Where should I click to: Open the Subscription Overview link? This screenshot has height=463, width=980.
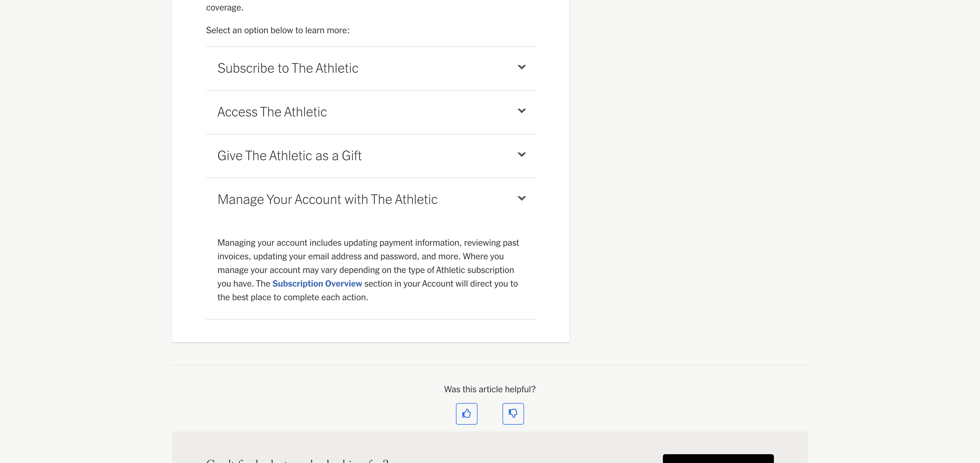point(317,284)
